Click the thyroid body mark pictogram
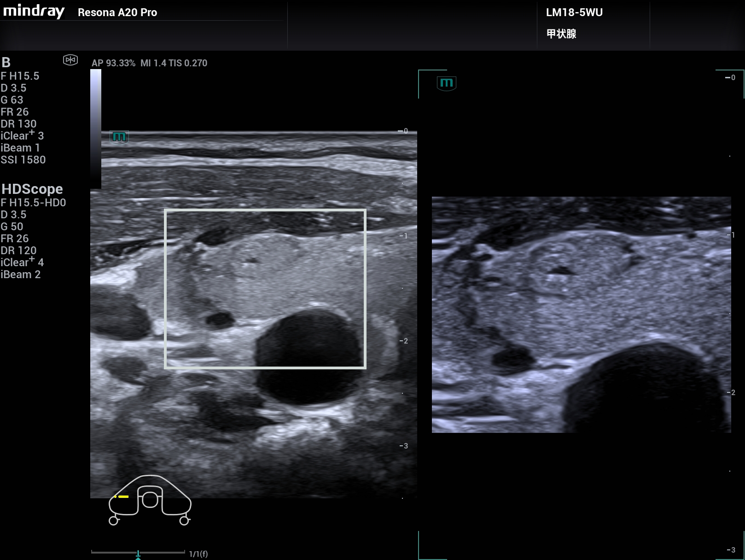745x560 pixels. (x=150, y=500)
